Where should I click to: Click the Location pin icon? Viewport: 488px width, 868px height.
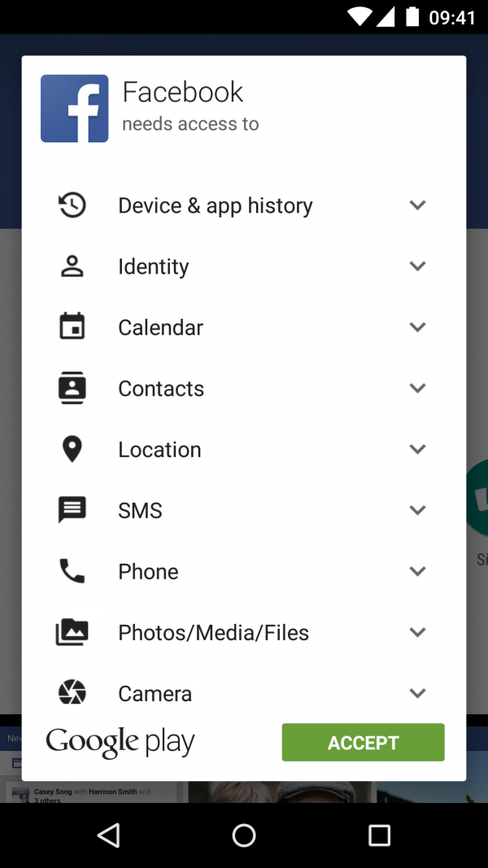click(72, 449)
